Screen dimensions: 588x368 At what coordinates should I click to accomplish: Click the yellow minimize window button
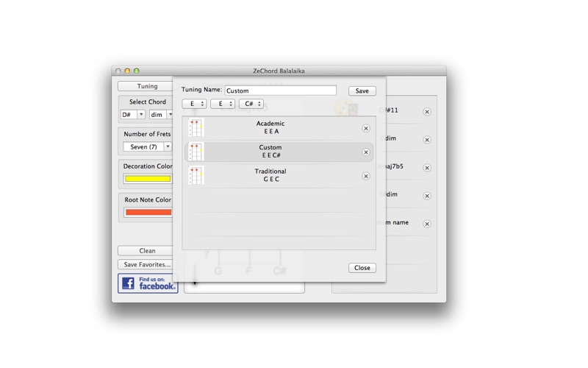click(x=127, y=71)
